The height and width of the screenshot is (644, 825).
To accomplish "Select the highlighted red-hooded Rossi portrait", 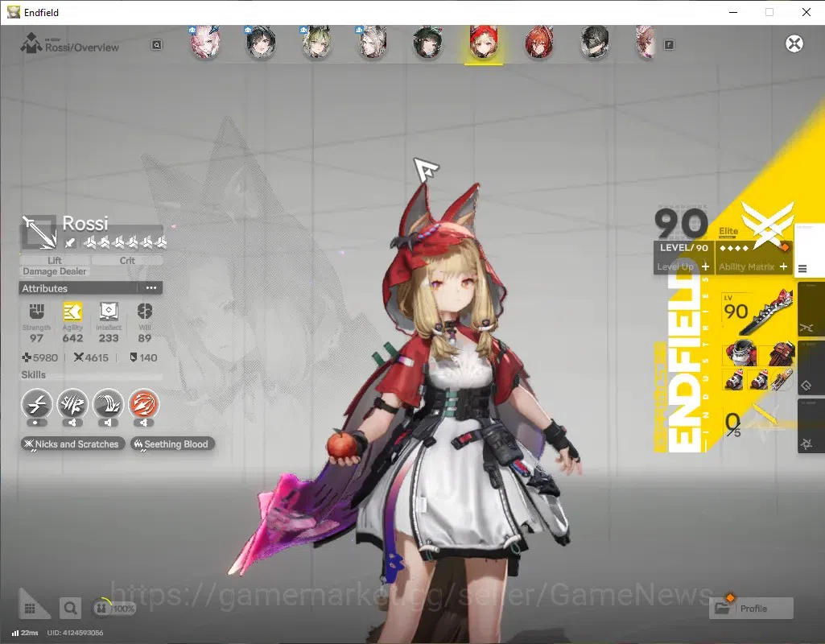I will [x=484, y=43].
